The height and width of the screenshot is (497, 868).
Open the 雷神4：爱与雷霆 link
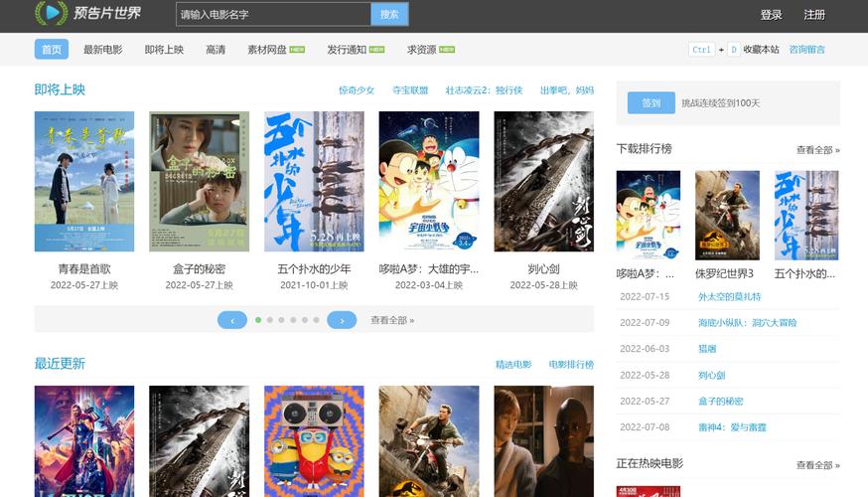tap(732, 427)
